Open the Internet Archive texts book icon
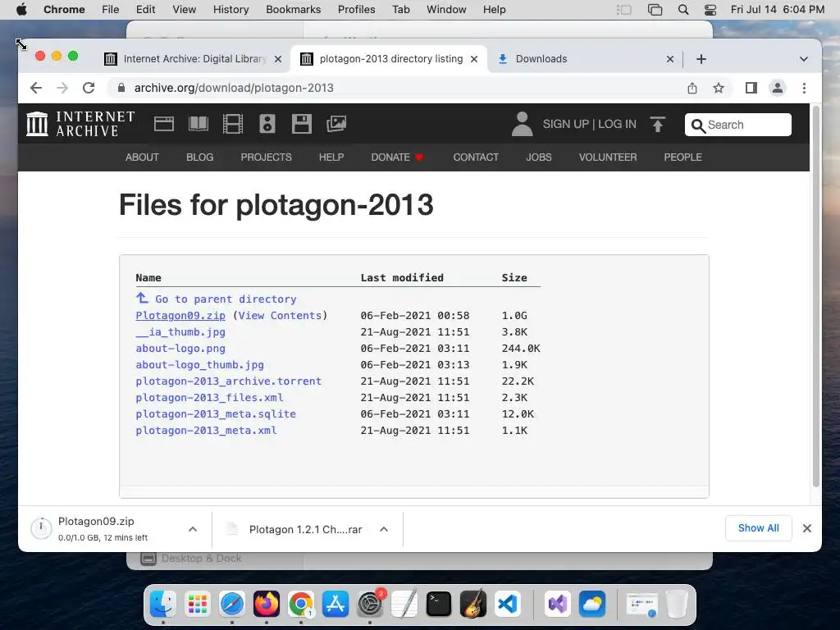The width and height of the screenshot is (840, 630). (199, 124)
